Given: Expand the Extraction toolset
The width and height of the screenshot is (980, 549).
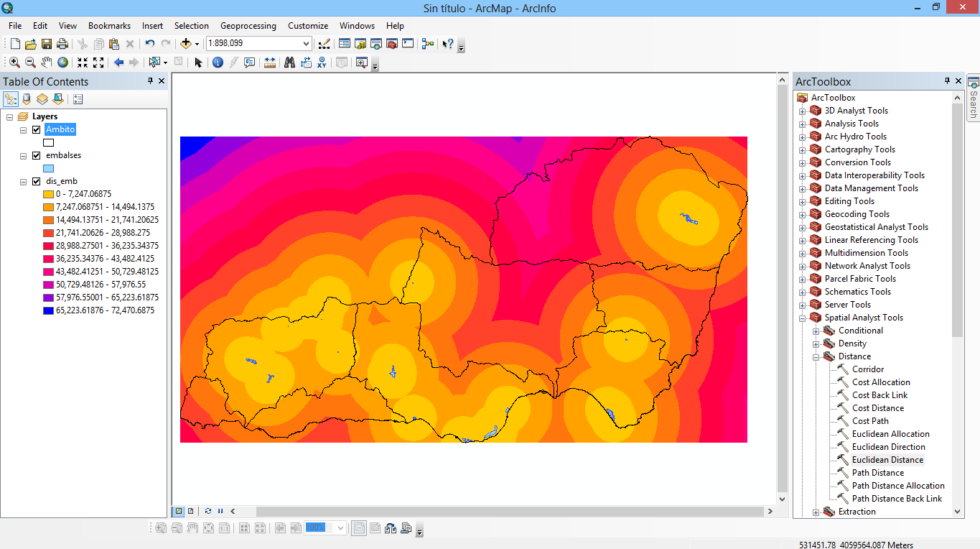Looking at the screenshot, I should point(816,512).
